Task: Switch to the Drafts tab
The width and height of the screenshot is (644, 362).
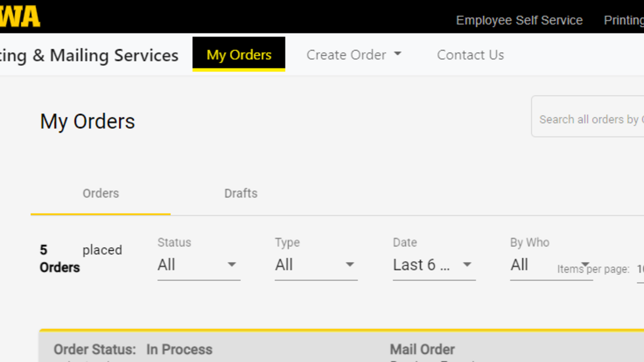Action: point(241,193)
